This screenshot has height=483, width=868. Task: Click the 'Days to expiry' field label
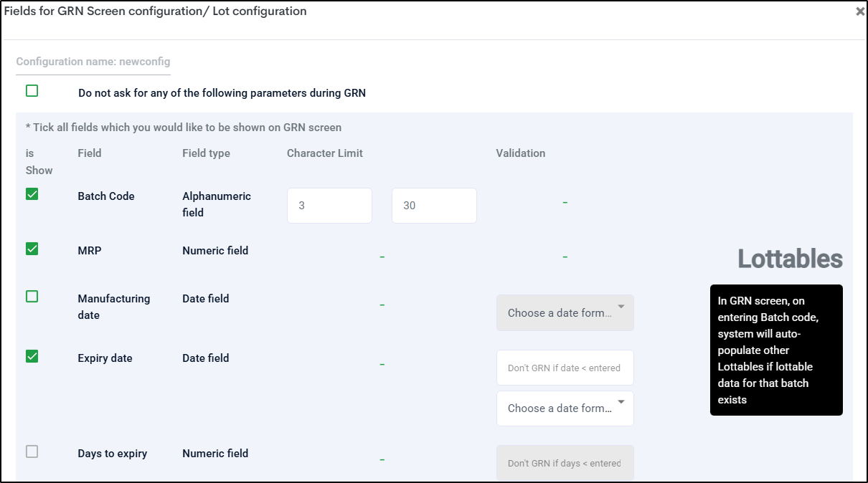pyautogui.click(x=113, y=454)
